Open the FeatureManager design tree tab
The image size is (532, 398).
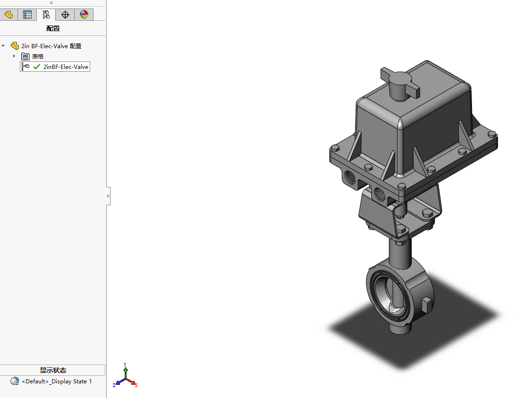[x=9, y=15]
